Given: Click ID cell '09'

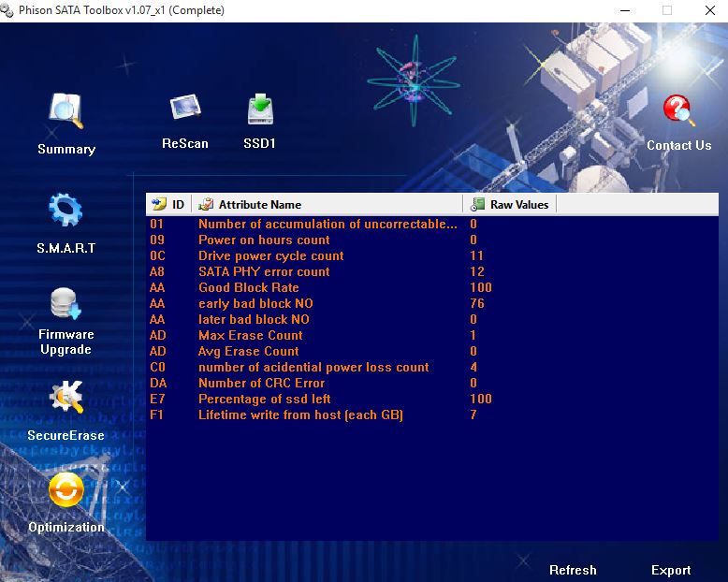Looking at the screenshot, I should pos(157,240).
